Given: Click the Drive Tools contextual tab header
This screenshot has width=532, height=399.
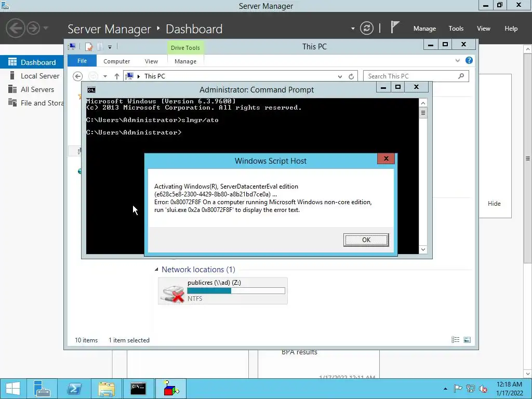Looking at the screenshot, I should 185,48.
